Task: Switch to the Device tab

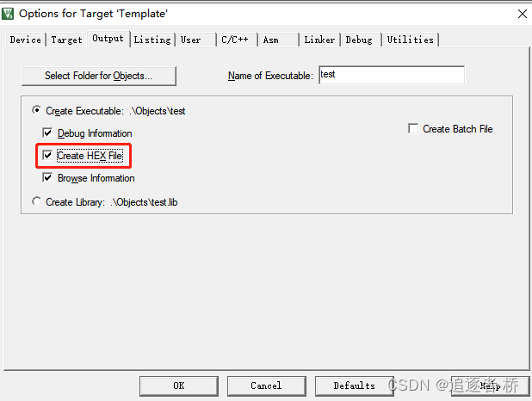Action: [26, 40]
